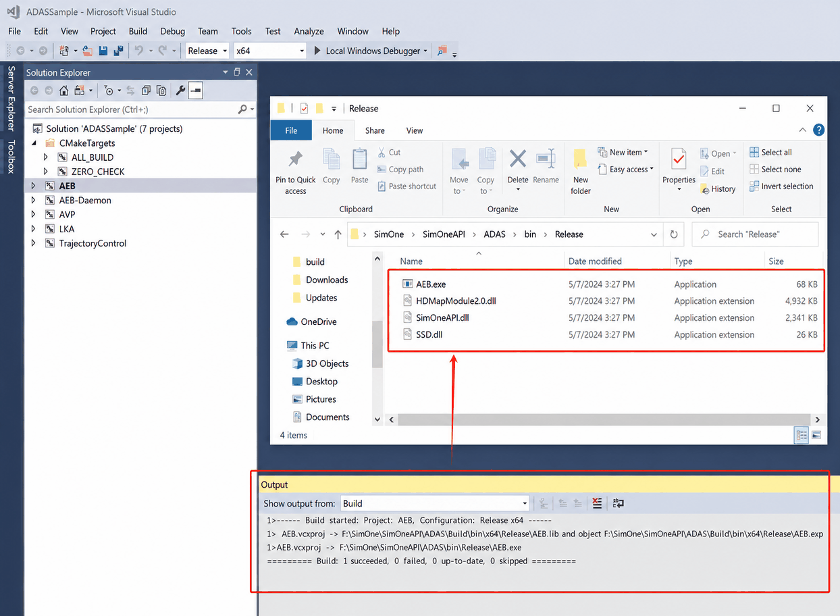This screenshot has height=616, width=840.
Task: Switch to the View tab in Explorer
Action: coord(415,130)
